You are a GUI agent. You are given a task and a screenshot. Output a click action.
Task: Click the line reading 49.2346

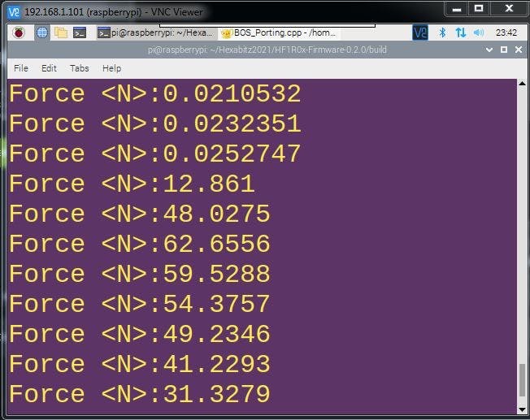(140, 334)
